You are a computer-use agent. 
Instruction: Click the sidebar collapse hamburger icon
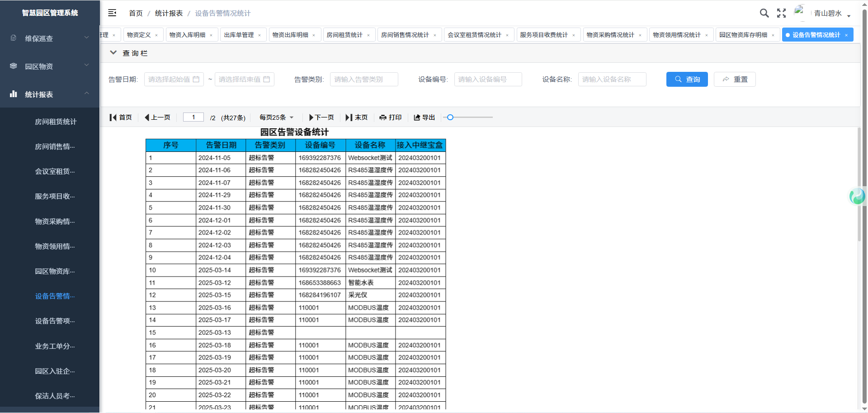(112, 13)
